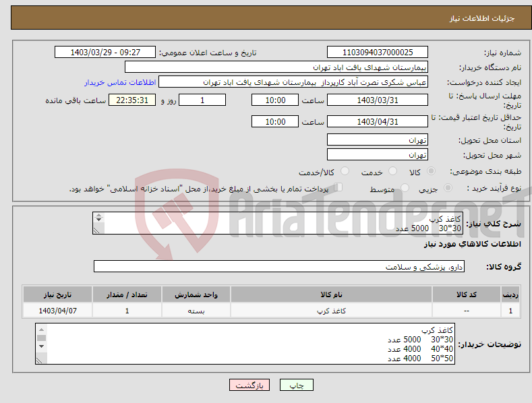The height and width of the screenshot is (403, 532).
Task: Click the چاپ (print) button
Action: click(296, 385)
